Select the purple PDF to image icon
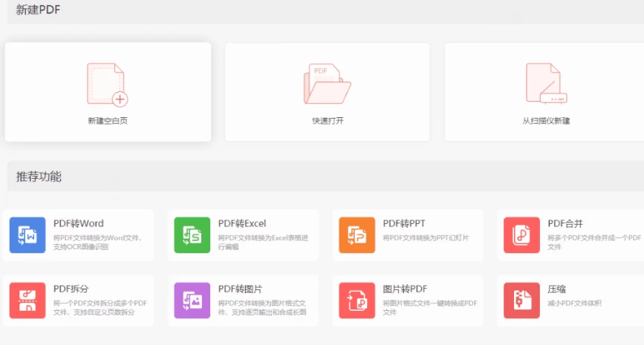The height and width of the screenshot is (345, 644). (192, 300)
